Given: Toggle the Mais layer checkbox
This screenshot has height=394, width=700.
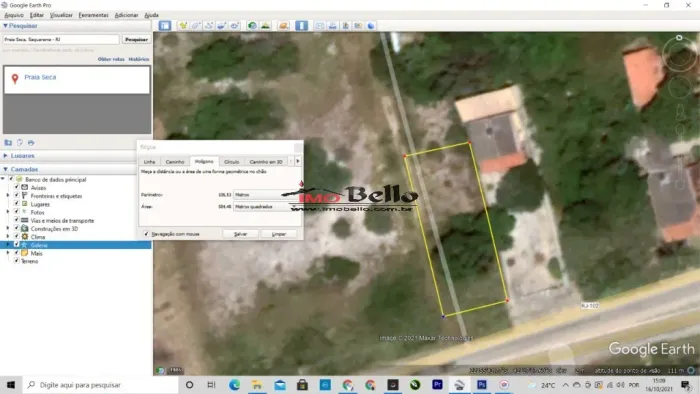Looking at the screenshot, I should tap(17, 253).
